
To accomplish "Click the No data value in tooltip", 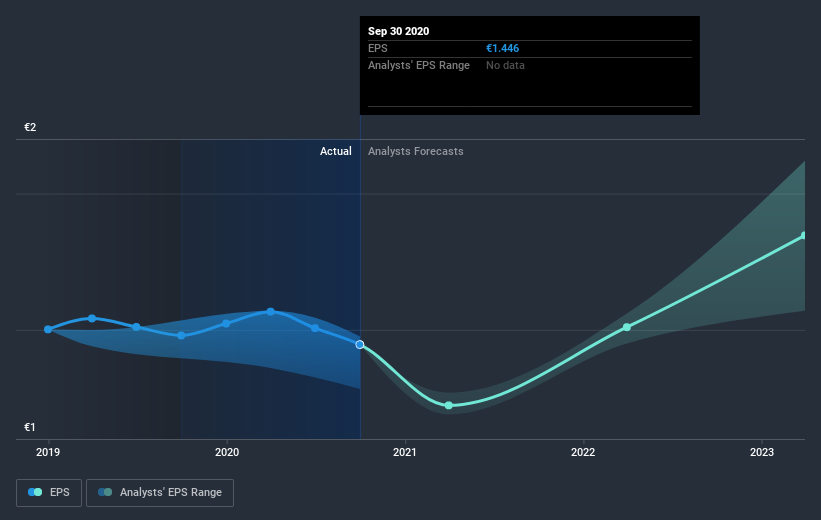I will pyautogui.click(x=505, y=65).
